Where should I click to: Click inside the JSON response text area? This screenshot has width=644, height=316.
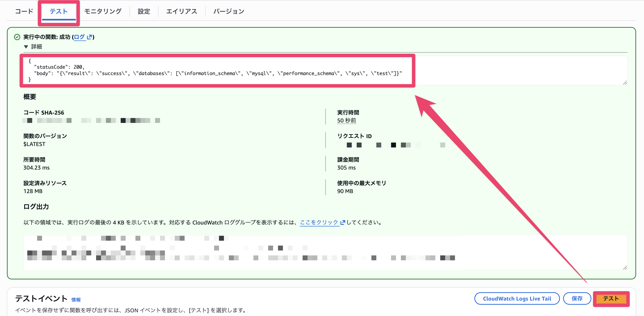325,70
